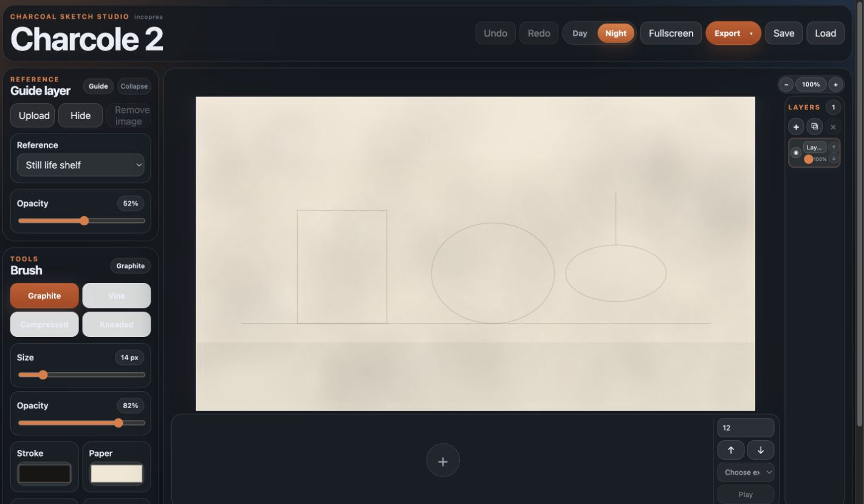Save the sketch
This screenshot has width=864, height=504.
784,33
